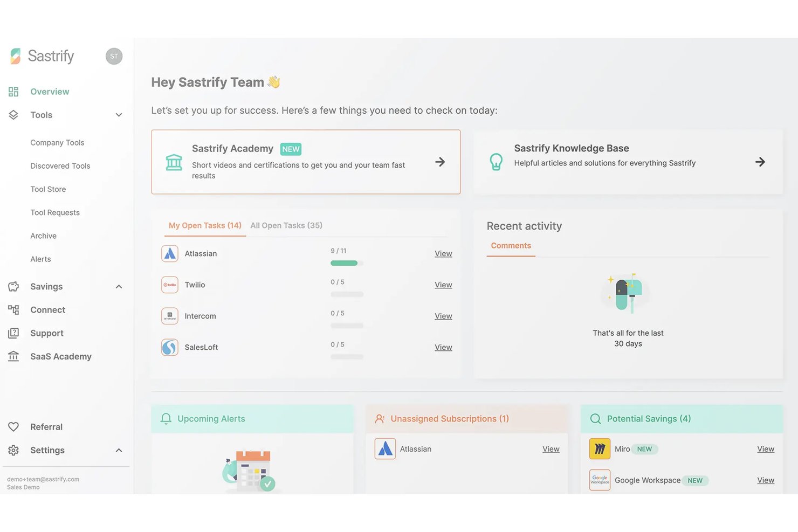The width and height of the screenshot is (798, 532).
Task: Click the SalesLoft logo icon
Action: [170, 347]
